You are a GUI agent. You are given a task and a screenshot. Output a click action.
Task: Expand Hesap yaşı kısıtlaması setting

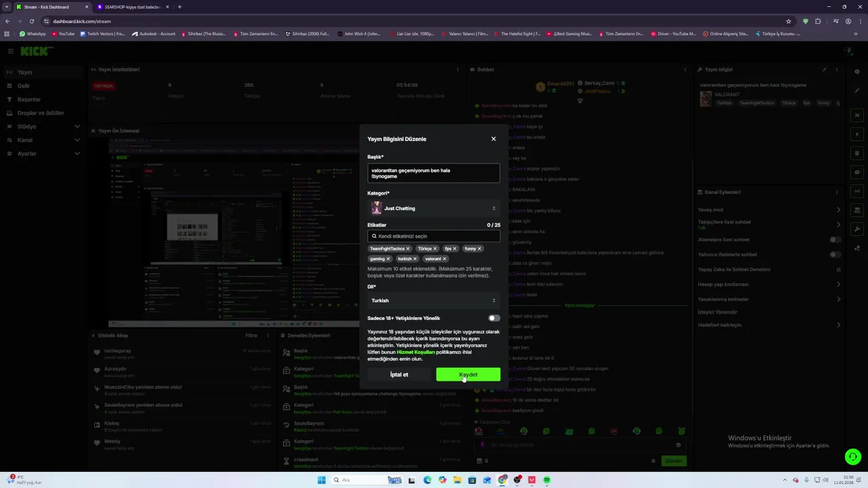coord(769,284)
